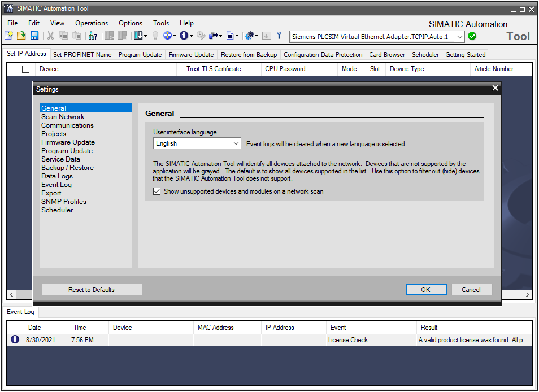Open the Tools menu
This screenshot has width=539, height=392.
coord(161,23)
